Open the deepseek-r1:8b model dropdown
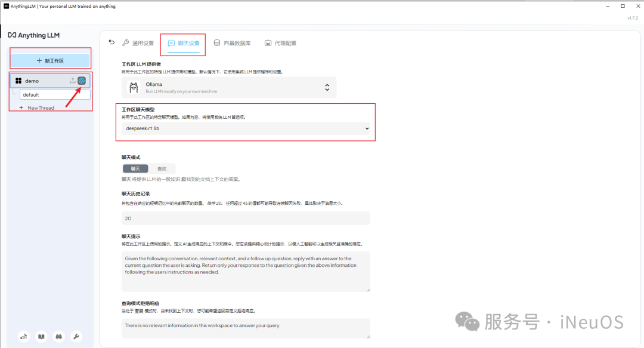Image resolution: width=644 pixels, height=348 pixels. pyautogui.click(x=246, y=128)
